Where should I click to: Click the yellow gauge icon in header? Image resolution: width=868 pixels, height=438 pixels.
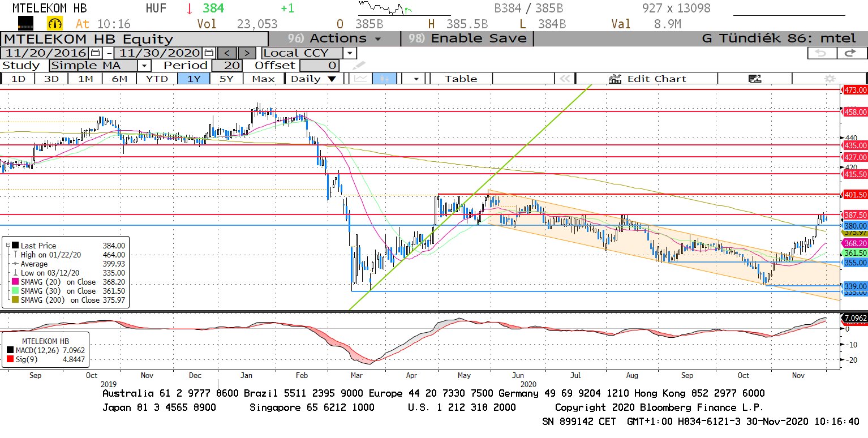pos(55,23)
